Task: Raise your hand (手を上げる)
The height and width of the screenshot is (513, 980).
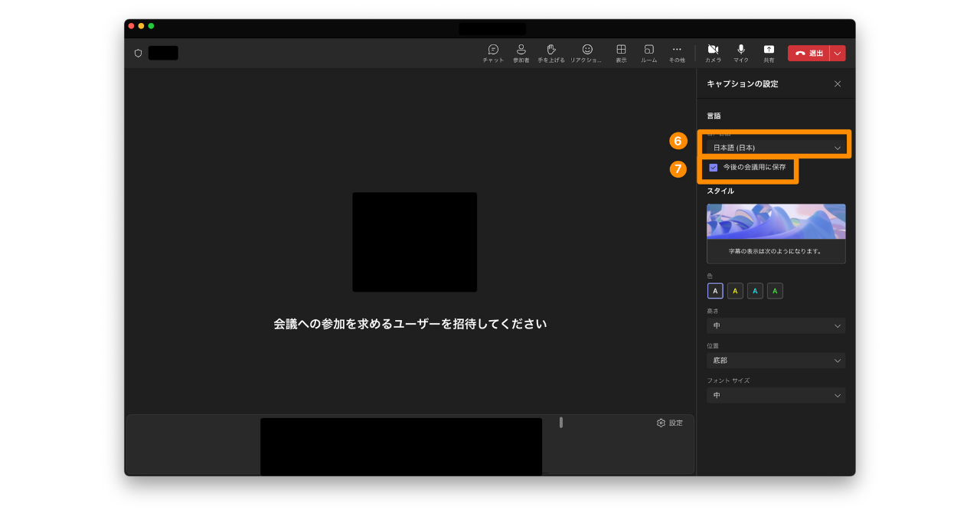Action: click(x=550, y=52)
